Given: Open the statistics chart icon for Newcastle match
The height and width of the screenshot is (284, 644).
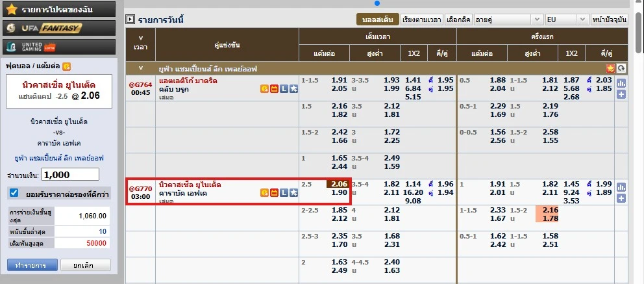Looking at the screenshot, I should [x=621, y=187].
